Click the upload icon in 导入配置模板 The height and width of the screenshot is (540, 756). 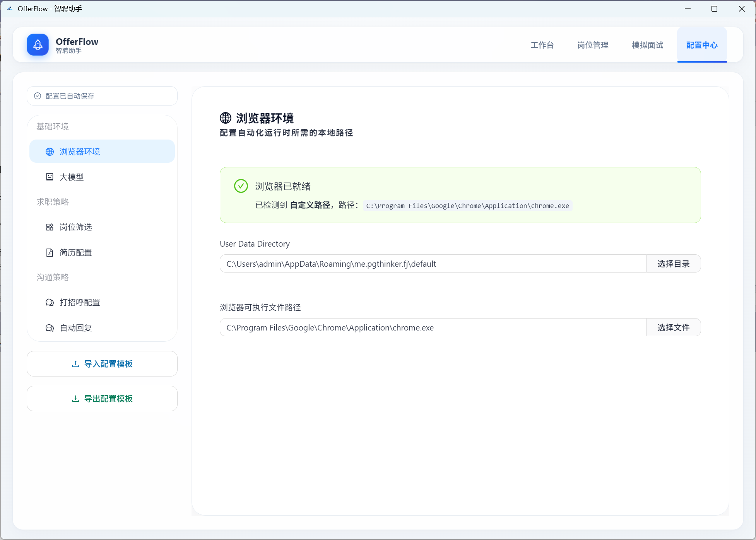coord(76,364)
